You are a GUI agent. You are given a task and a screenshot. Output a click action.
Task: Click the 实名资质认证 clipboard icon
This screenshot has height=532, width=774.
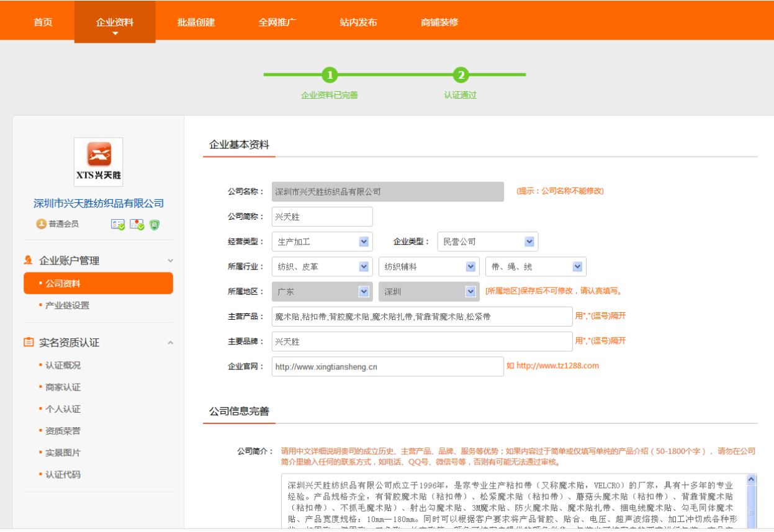[29, 342]
